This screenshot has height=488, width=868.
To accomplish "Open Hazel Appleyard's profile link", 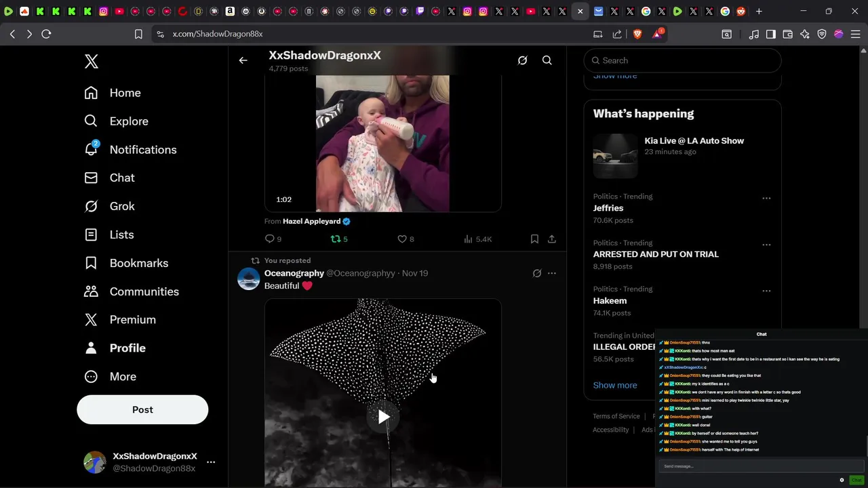I will pyautogui.click(x=311, y=221).
